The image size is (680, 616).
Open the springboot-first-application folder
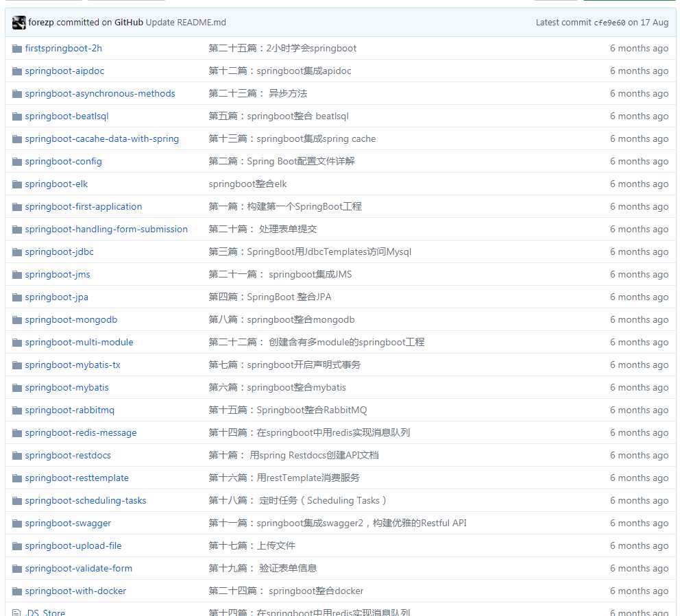pyautogui.click(x=83, y=207)
